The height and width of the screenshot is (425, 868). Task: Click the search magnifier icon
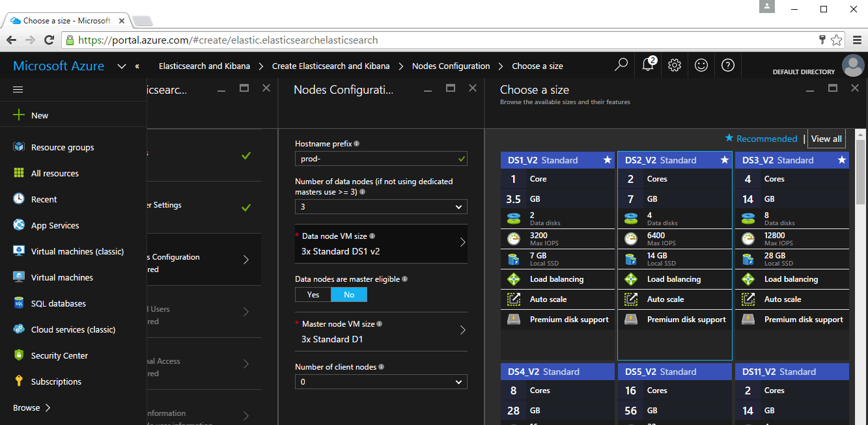click(x=621, y=65)
